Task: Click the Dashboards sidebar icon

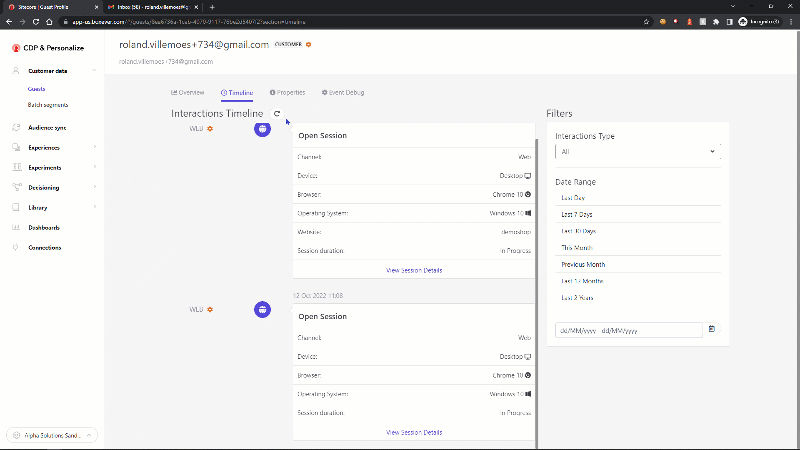Action: tap(16, 228)
